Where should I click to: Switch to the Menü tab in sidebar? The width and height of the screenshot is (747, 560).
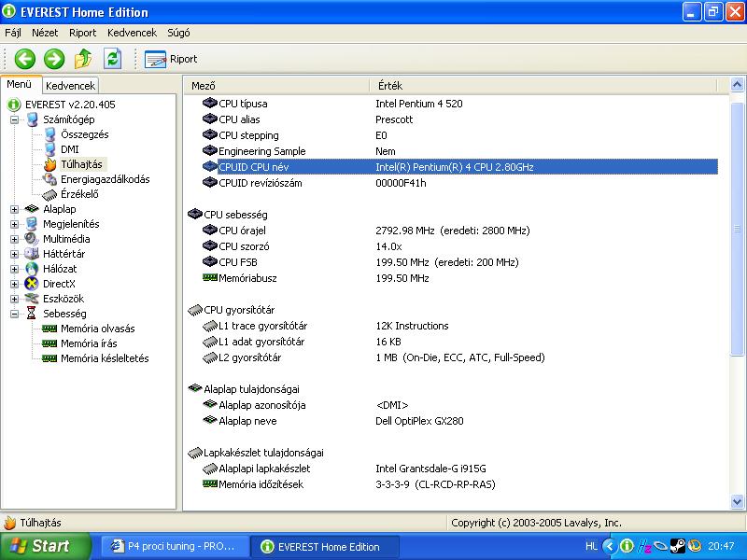pyautogui.click(x=20, y=84)
